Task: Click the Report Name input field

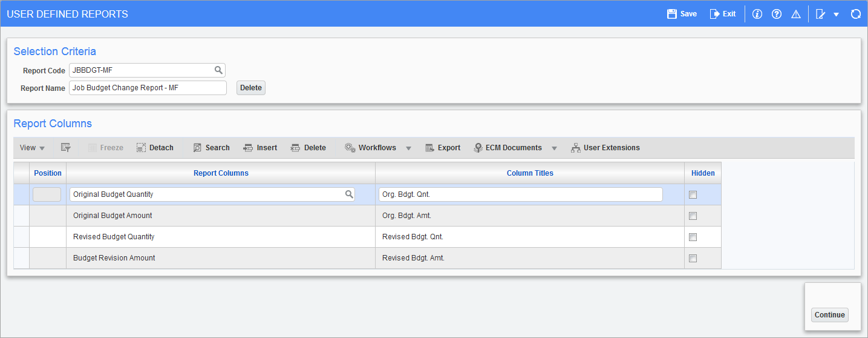Action: [x=148, y=88]
